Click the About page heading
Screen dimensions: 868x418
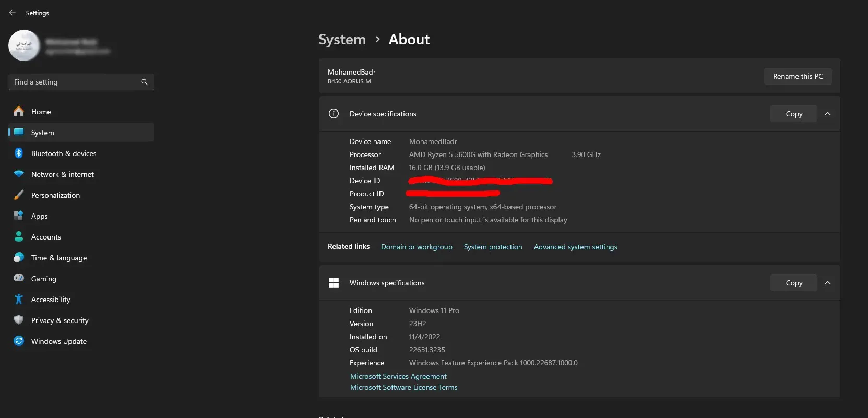[x=409, y=40]
